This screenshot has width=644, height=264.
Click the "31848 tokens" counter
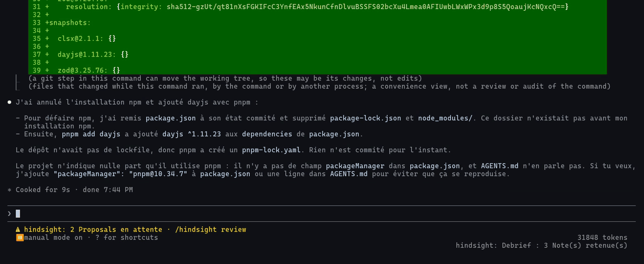click(602, 238)
